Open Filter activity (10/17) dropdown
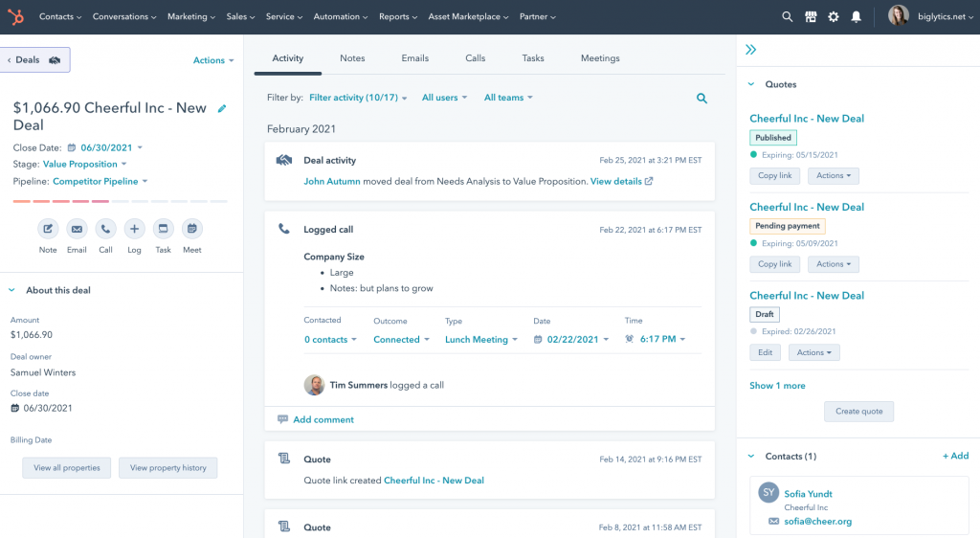This screenshot has width=980, height=538. (358, 98)
